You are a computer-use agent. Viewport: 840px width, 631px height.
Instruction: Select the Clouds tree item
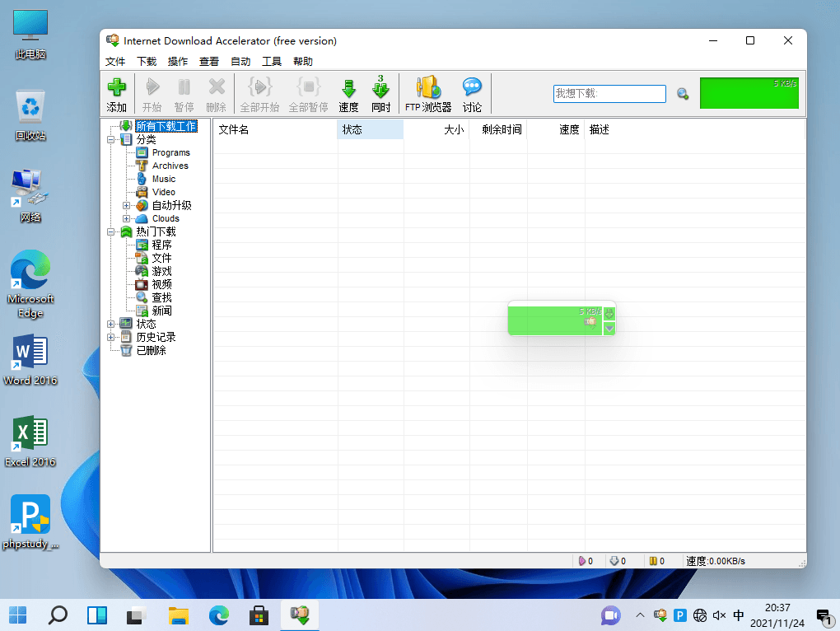pyautogui.click(x=166, y=218)
